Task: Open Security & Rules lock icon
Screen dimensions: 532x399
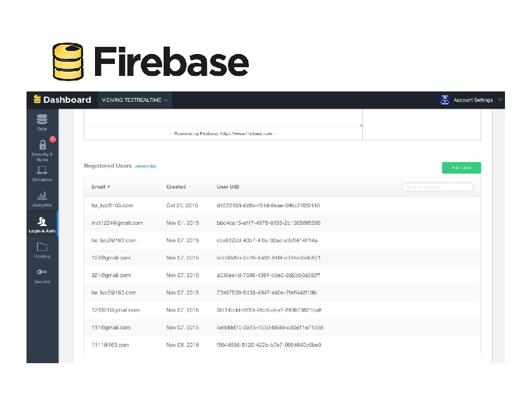Action: (43, 145)
